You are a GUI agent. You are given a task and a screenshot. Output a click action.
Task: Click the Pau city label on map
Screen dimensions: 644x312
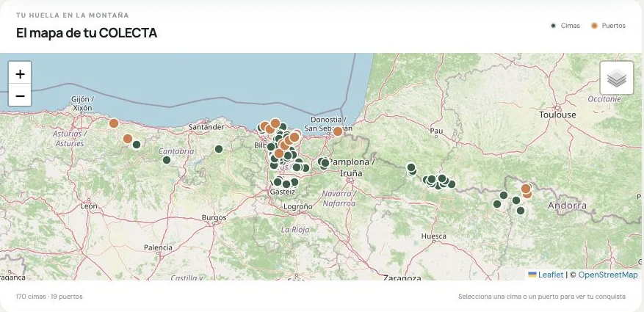(436, 131)
